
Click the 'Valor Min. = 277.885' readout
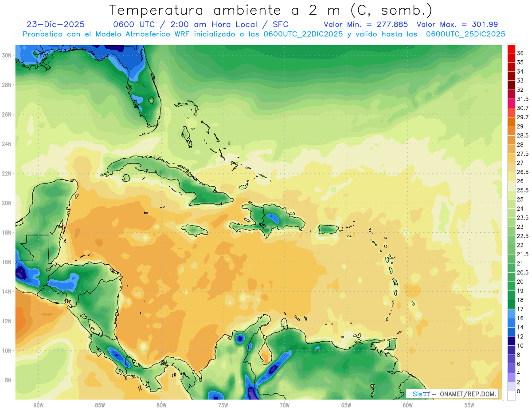(366, 24)
